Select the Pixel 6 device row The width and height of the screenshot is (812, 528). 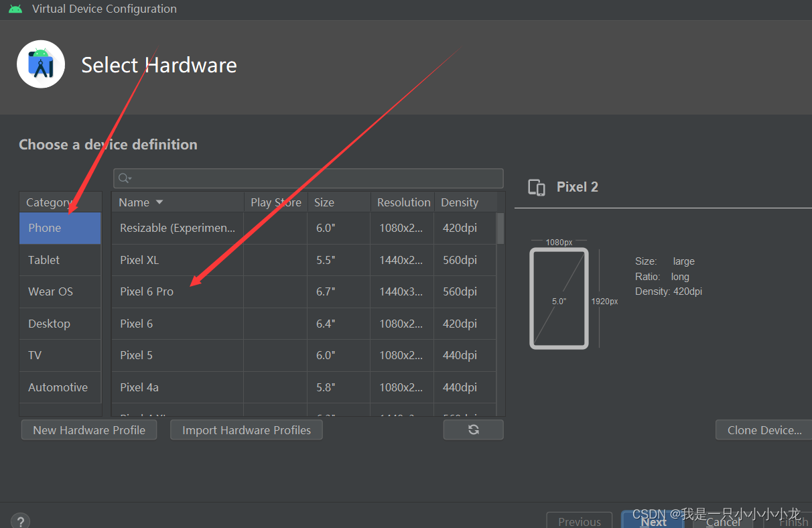304,324
